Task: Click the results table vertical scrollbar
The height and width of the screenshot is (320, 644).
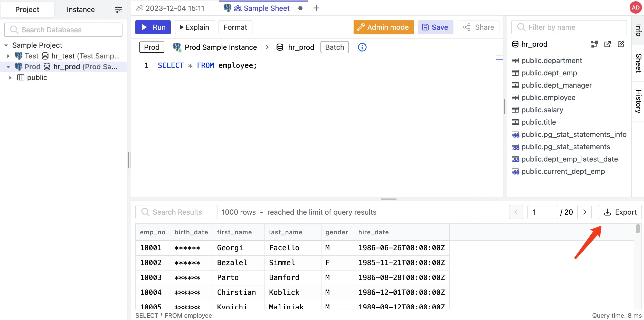Action: point(638,229)
